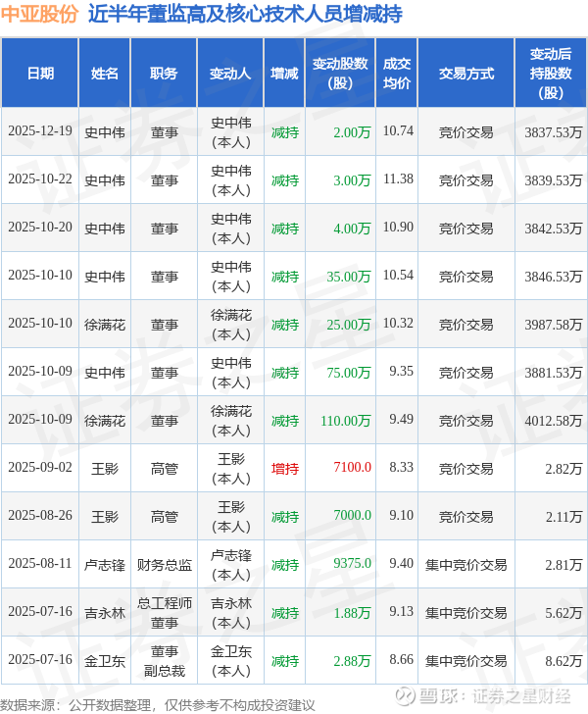This screenshot has height=714, width=588.
Task: Click the 董事 副总裁 position cell
Action: [x=165, y=661]
